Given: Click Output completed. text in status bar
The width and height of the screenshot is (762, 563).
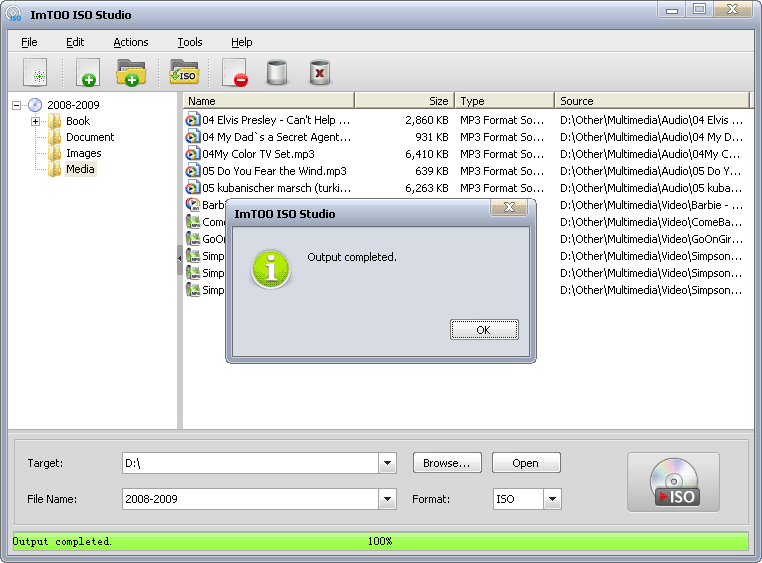Looking at the screenshot, I should pyautogui.click(x=62, y=541).
